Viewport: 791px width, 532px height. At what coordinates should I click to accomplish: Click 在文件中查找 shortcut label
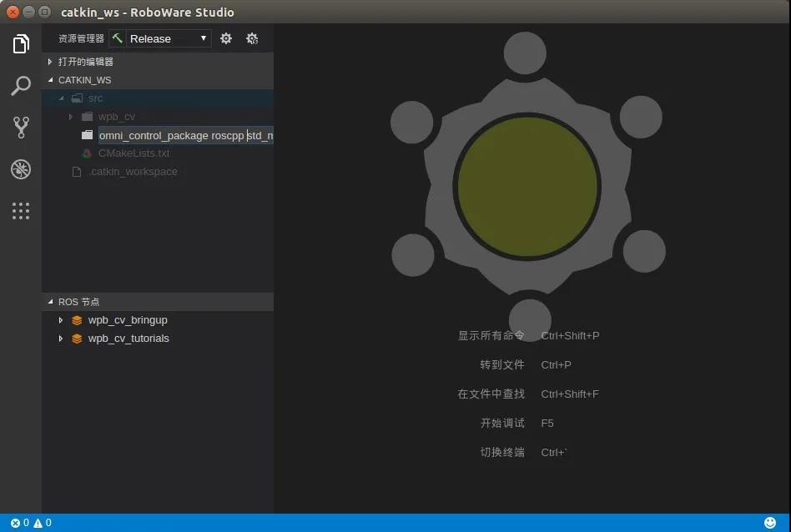tap(491, 394)
